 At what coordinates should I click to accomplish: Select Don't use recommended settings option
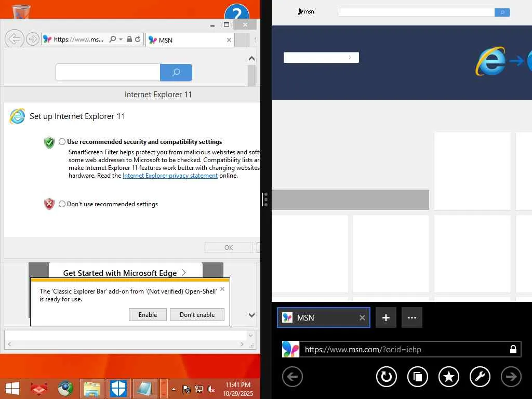pyautogui.click(x=62, y=204)
